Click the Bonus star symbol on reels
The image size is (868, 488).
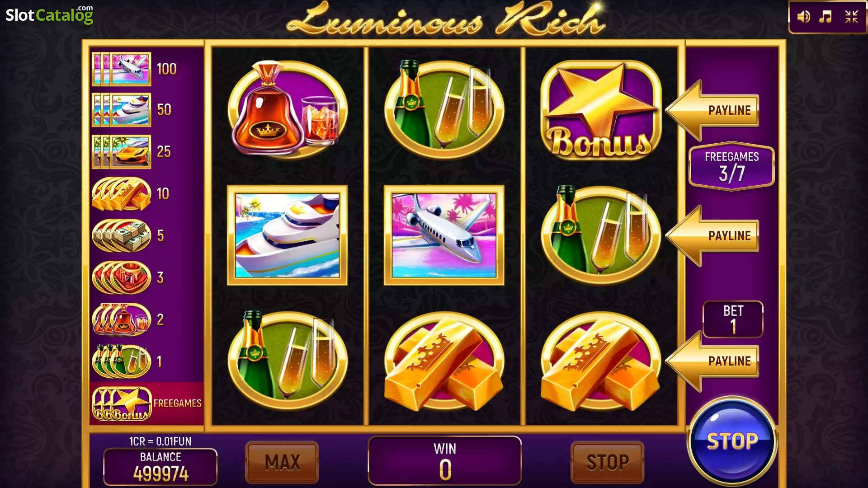coord(601,110)
